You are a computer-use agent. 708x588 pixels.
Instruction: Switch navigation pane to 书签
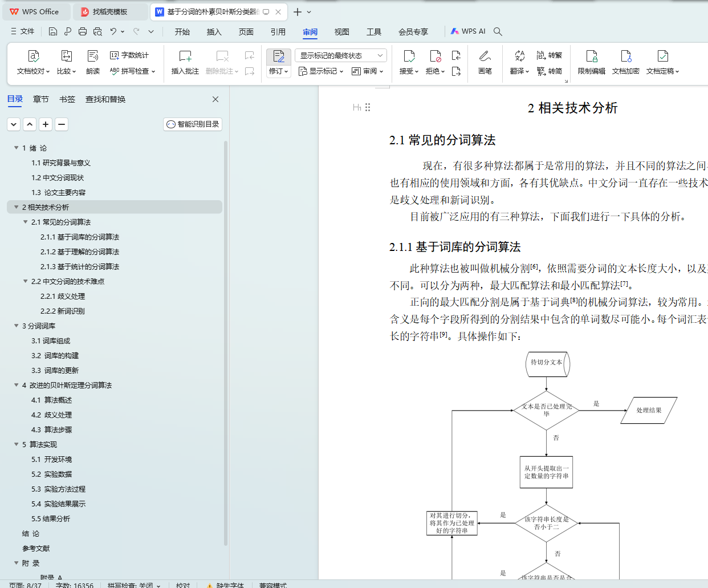(x=67, y=99)
